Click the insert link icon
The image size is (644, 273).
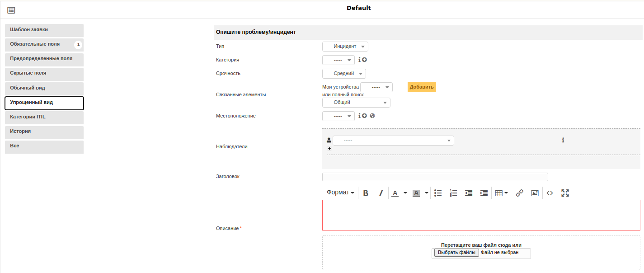519,193
